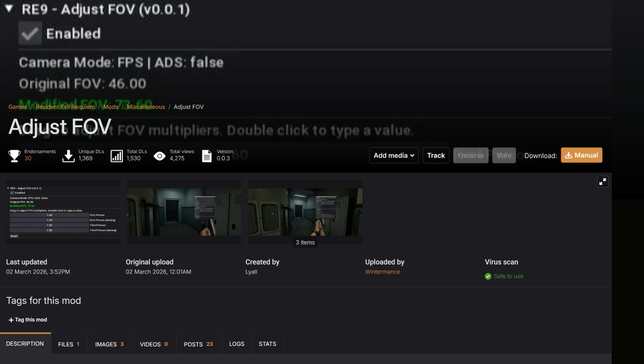Open the second gallery thumbnail with door
Image resolution: width=644 pixels, height=364 pixels.
pos(184,212)
